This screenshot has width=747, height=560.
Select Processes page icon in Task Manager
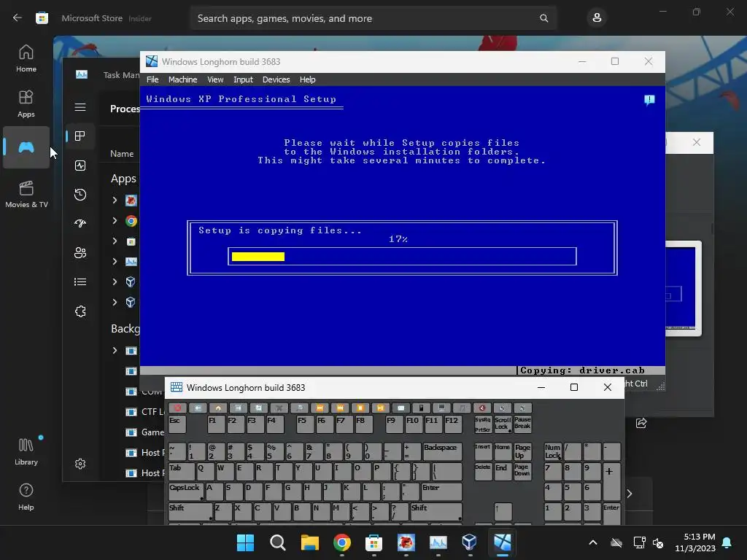[80, 136]
